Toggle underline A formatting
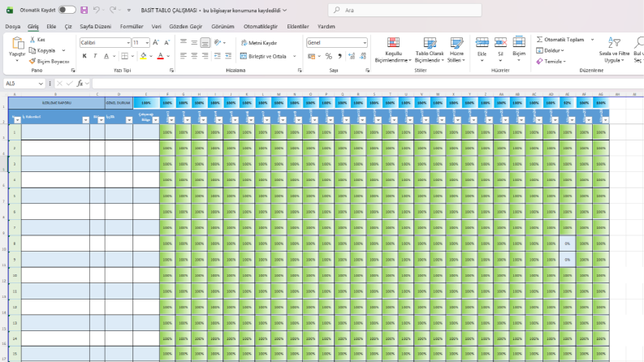The height and width of the screenshot is (362, 644). click(x=106, y=56)
